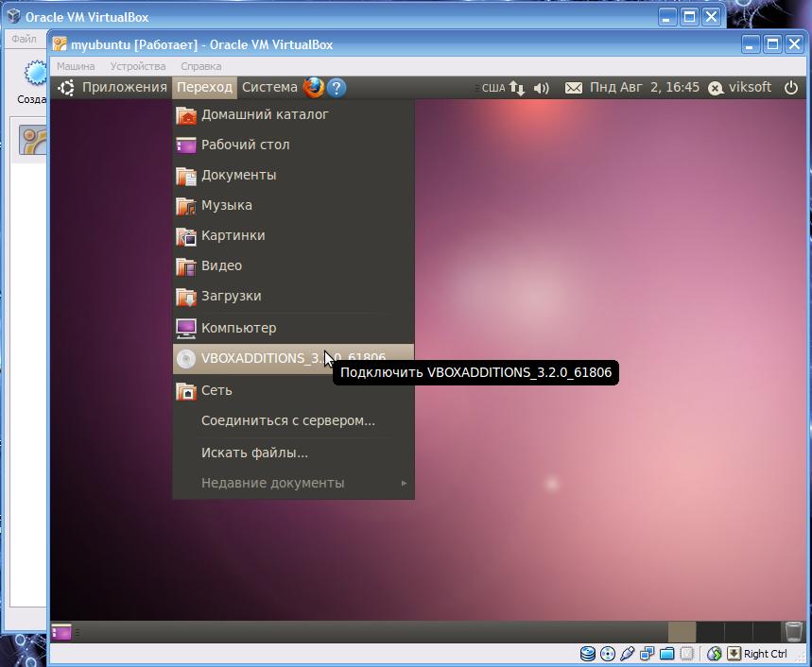Click the shared folders status icon

tap(667, 654)
